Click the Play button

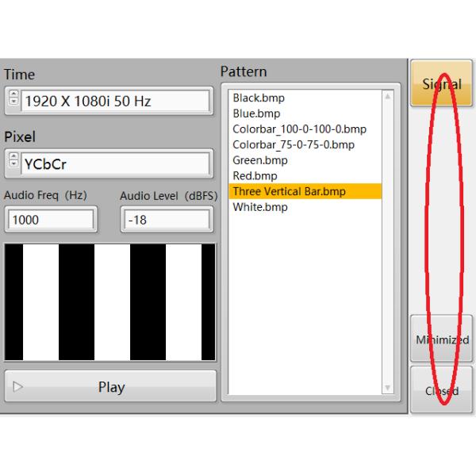click(x=110, y=387)
